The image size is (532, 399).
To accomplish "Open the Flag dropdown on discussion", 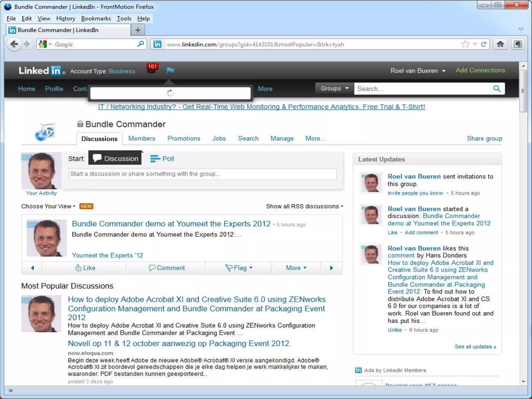I will 239,268.
